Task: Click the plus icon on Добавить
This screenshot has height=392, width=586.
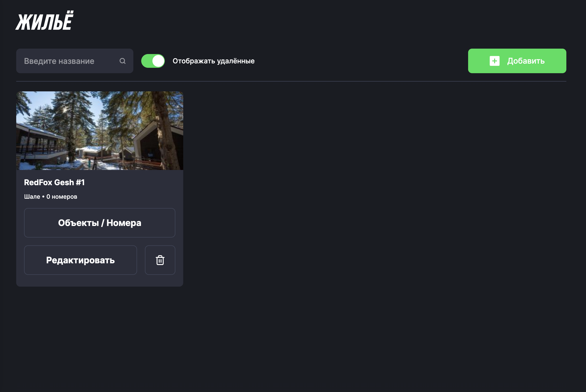Action: click(x=494, y=61)
